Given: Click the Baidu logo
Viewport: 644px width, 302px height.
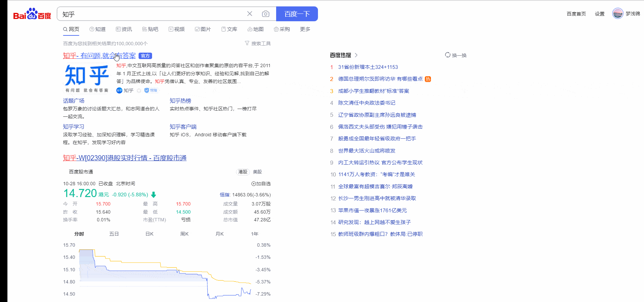Looking at the screenshot, I should [x=32, y=14].
